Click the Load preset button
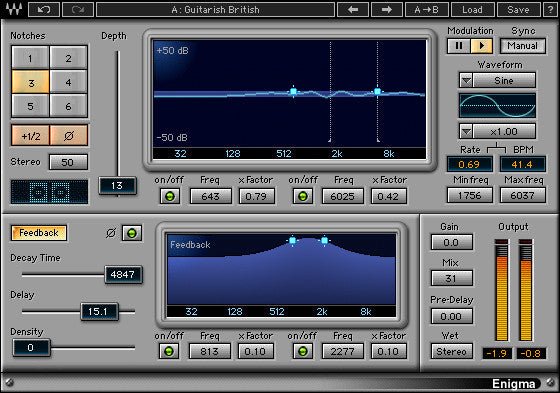Screen dimensions: 560x393 tap(472, 10)
